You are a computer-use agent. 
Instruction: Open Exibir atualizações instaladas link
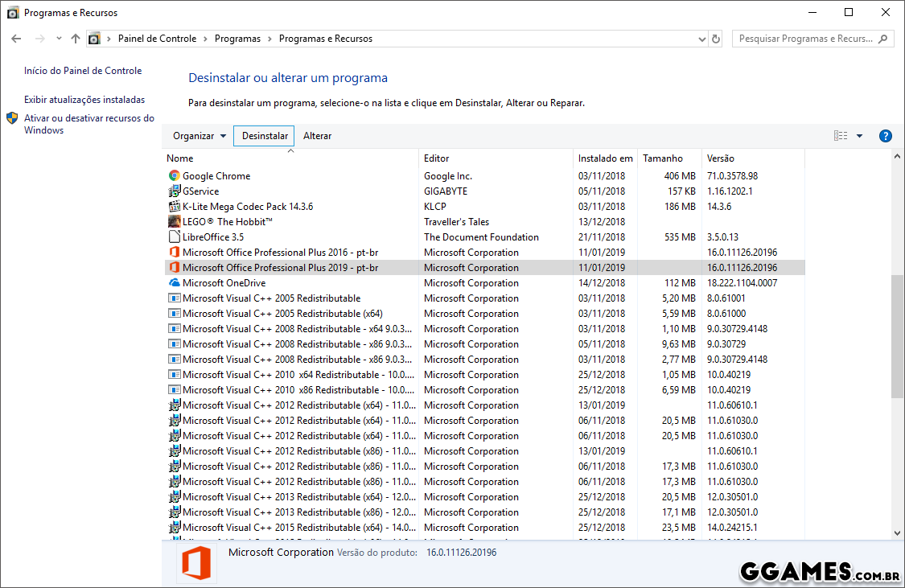(84, 100)
